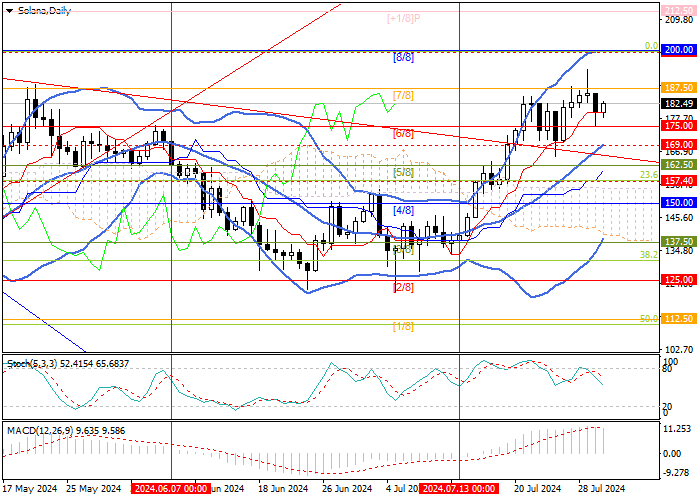
Task: Click the MACD scale value -9.278
Action: (x=678, y=472)
